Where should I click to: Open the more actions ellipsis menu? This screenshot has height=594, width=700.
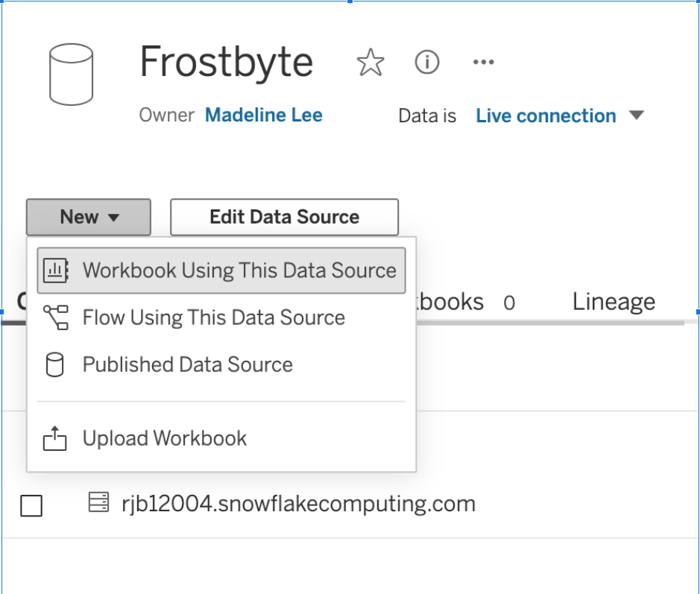point(484,63)
